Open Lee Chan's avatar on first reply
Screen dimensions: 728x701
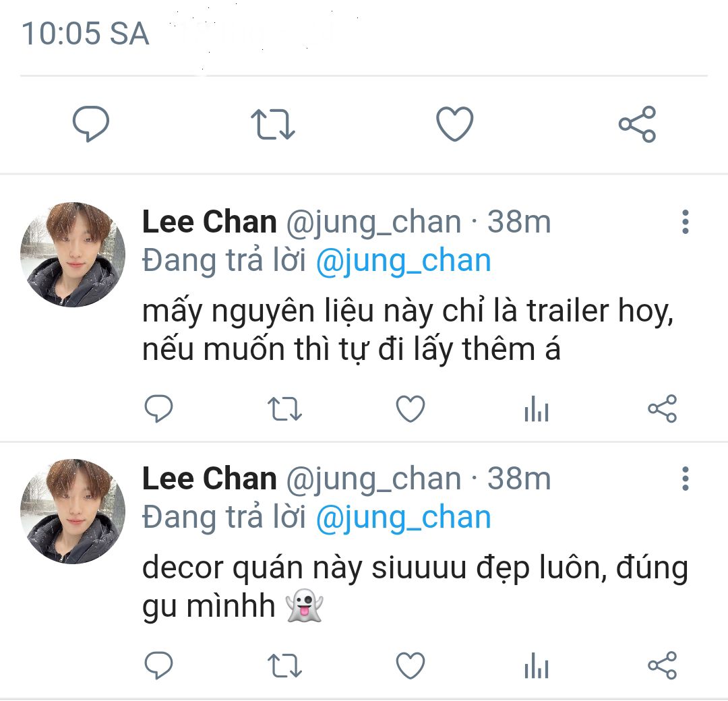(x=73, y=254)
